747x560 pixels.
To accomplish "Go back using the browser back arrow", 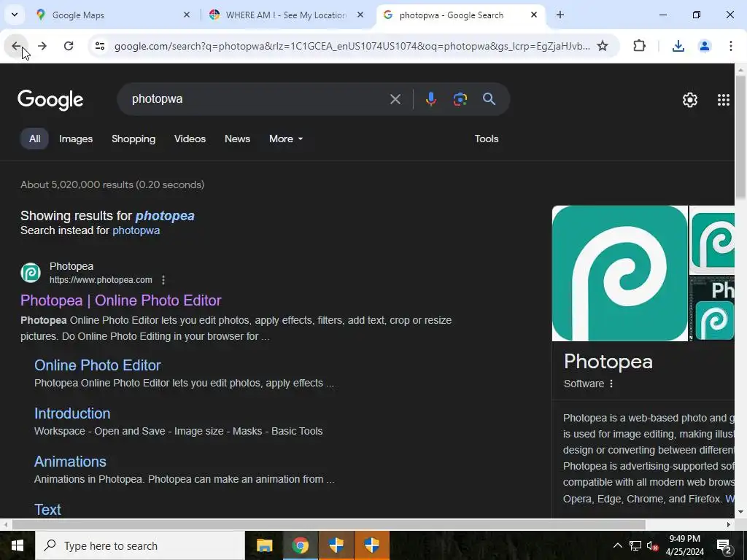I will (16, 46).
